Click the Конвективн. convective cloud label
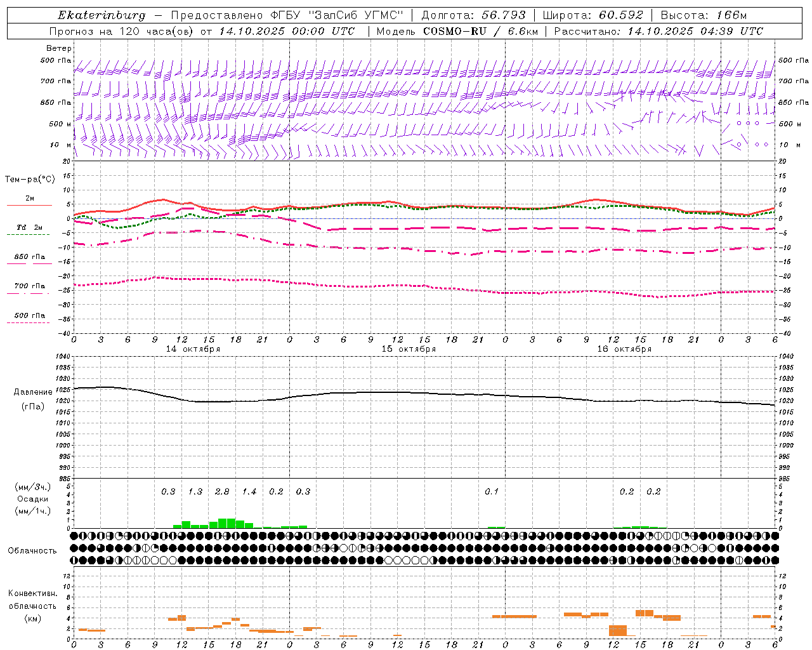The image size is (812, 650). click(33, 594)
